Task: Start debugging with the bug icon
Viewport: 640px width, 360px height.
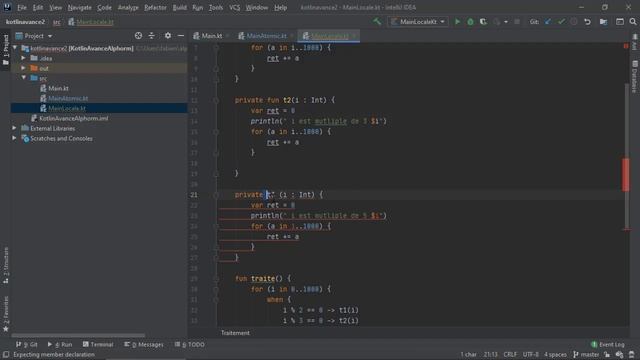Action: [470, 22]
